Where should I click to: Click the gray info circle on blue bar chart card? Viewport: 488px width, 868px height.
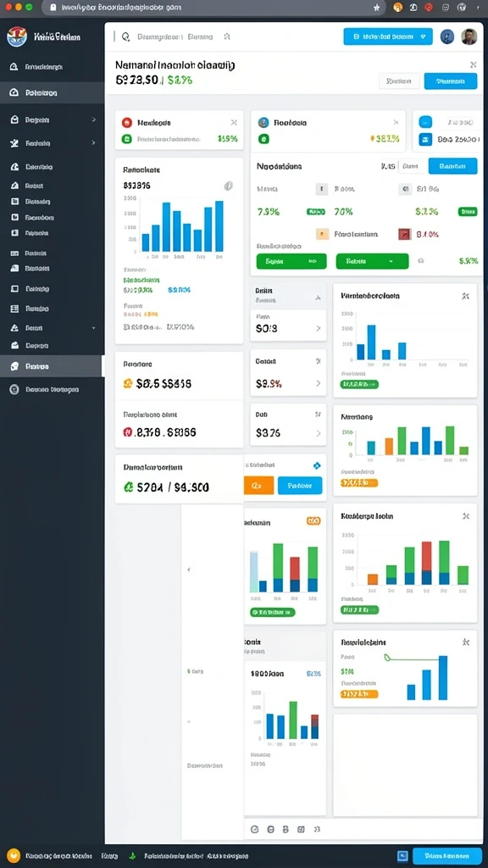coord(228,186)
